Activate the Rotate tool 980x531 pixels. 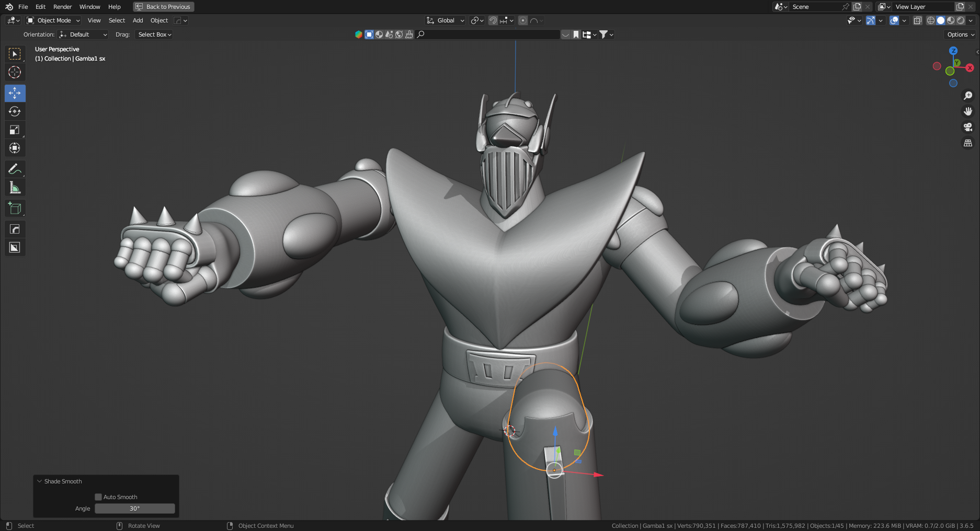click(x=15, y=111)
